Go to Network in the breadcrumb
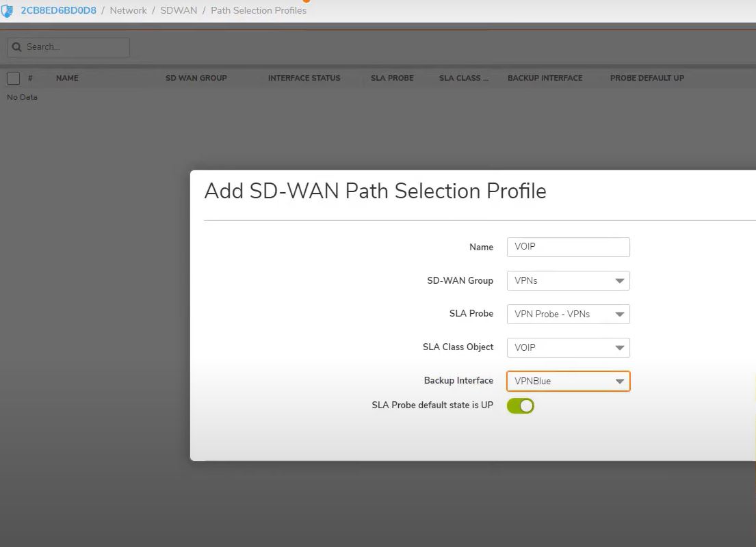756x547 pixels. click(128, 11)
